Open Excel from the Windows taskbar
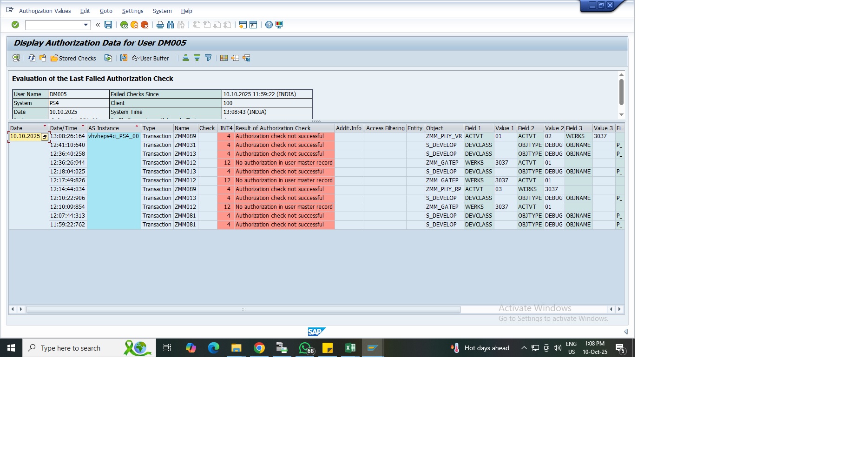The image size is (868, 452). pos(350,348)
